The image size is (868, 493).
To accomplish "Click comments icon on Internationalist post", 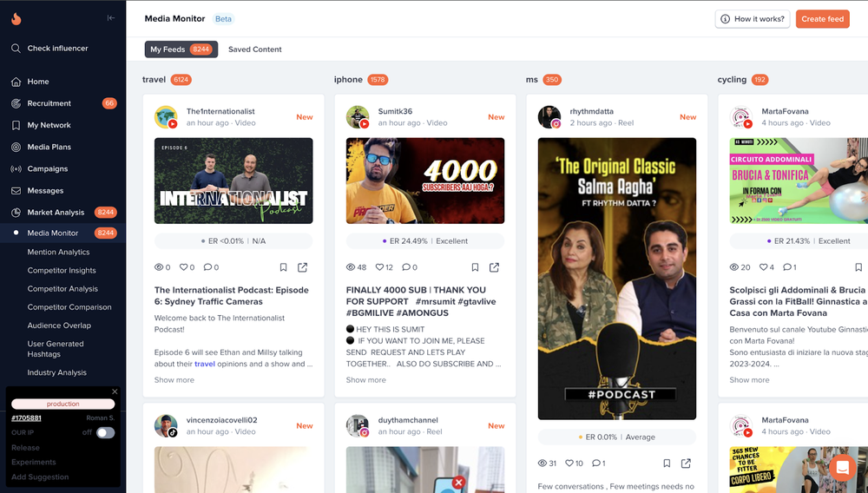I will tap(207, 267).
